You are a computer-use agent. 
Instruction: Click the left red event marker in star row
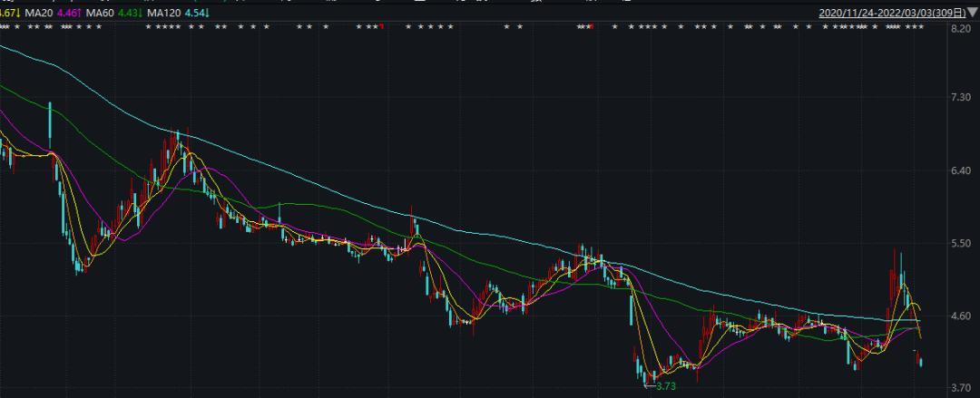click(x=382, y=27)
